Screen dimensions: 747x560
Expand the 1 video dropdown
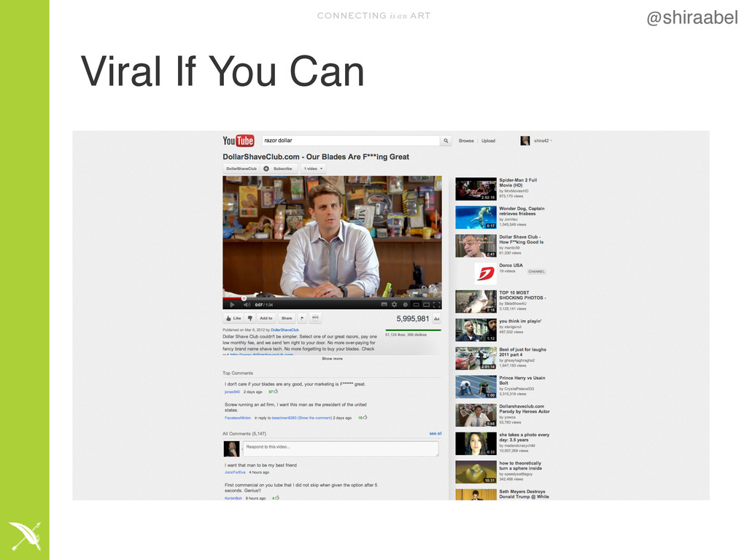(314, 168)
